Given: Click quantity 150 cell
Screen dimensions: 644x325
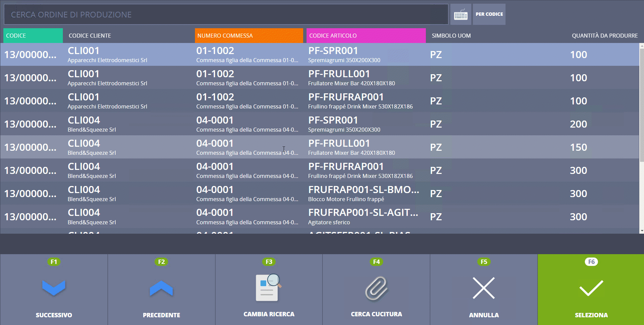Looking at the screenshot, I should (x=578, y=147).
